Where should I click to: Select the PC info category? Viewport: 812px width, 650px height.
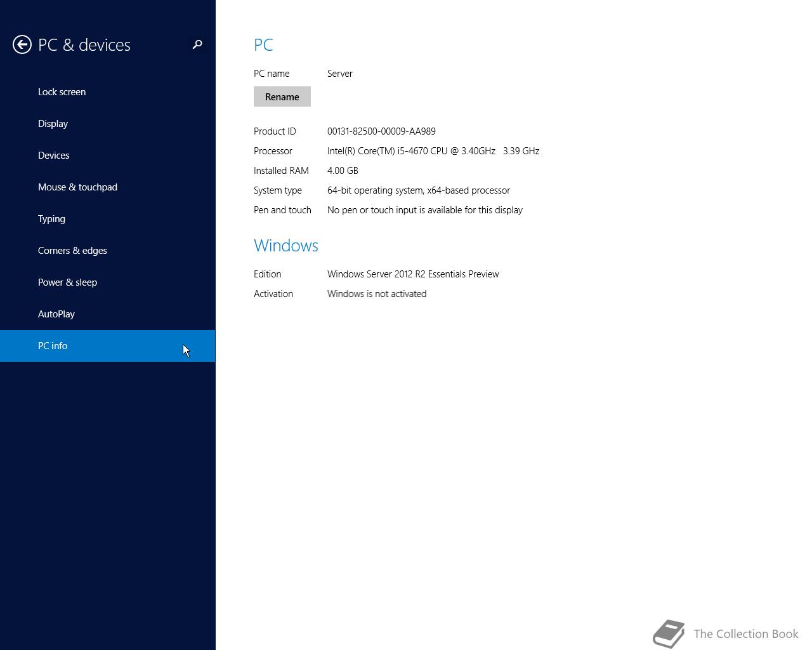click(x=108, y=346)
